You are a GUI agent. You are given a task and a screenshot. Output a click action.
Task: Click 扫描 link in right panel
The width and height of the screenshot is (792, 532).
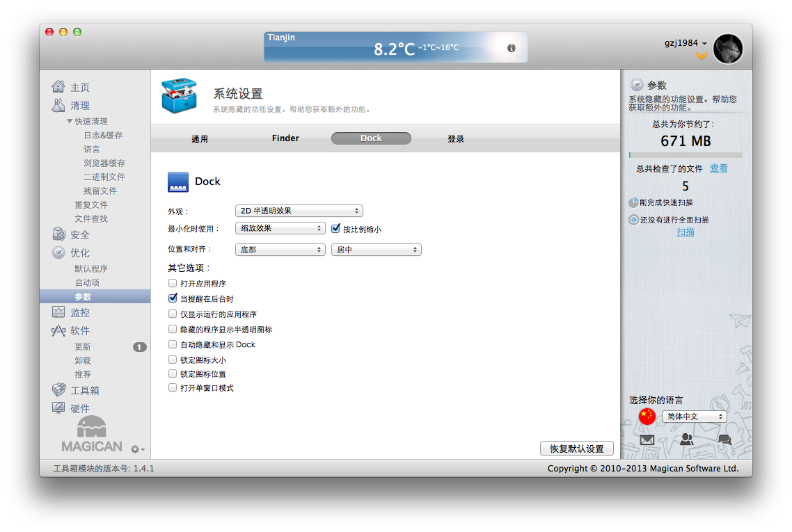pos(686,232)
